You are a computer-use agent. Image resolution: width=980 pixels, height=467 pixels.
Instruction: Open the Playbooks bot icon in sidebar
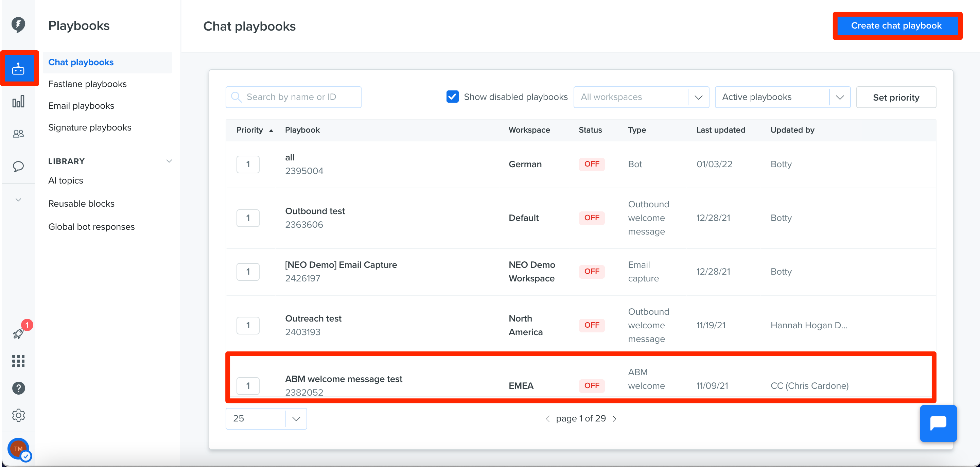tap(18, 69)
